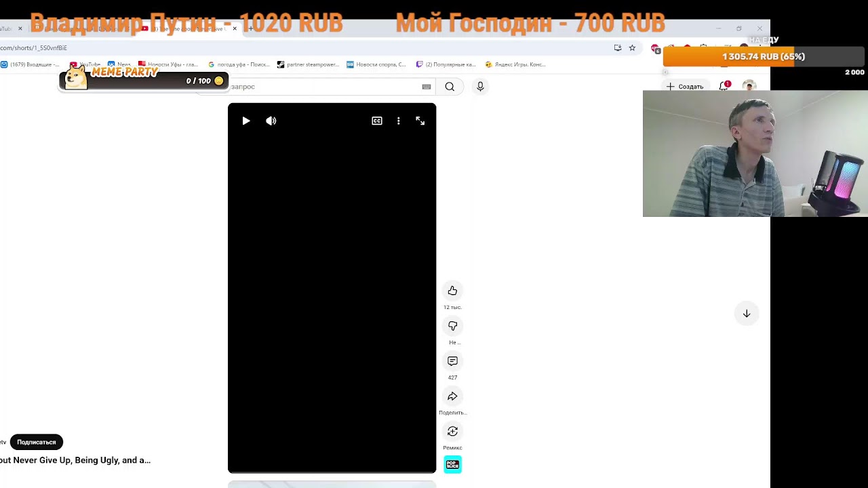Open the Новости Уфы bookmark
Viewport: 868px width, 488px height.
pos(168,64)
